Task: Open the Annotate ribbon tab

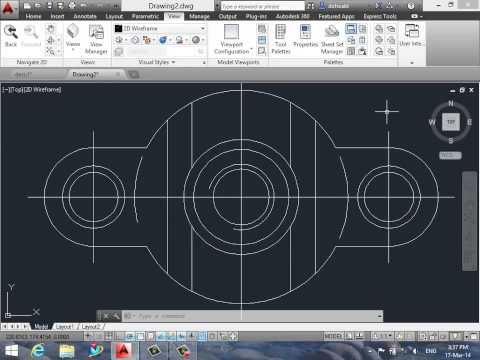Action: (85, 16)
